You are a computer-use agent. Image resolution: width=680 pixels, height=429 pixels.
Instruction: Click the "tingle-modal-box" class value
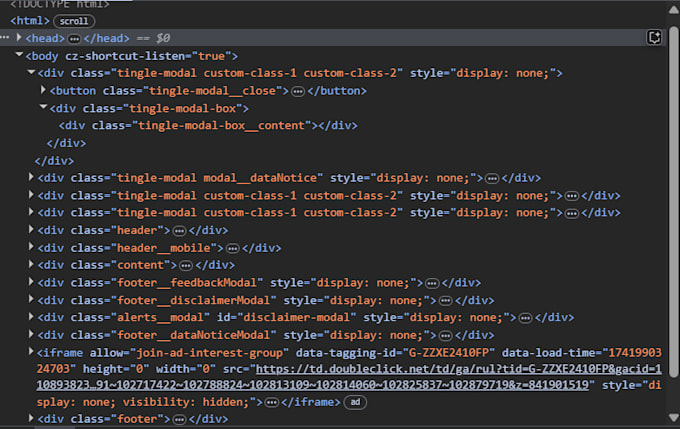(x=182, y=108)
